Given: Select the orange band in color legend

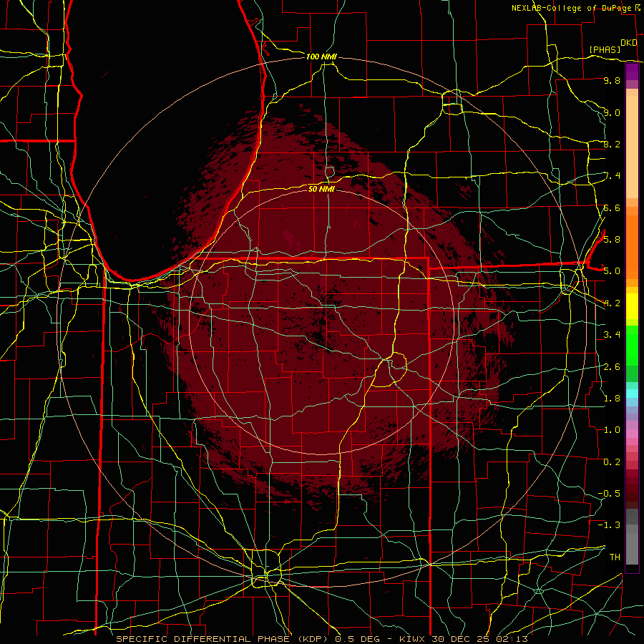Looking at the screenshot, I should (632, 246).
